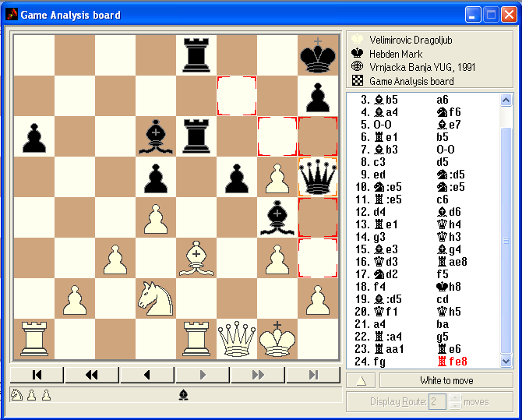Click the white rook on a1
Image resolution: width=522 pixels, height=420 pixels.
click(34, 338)
